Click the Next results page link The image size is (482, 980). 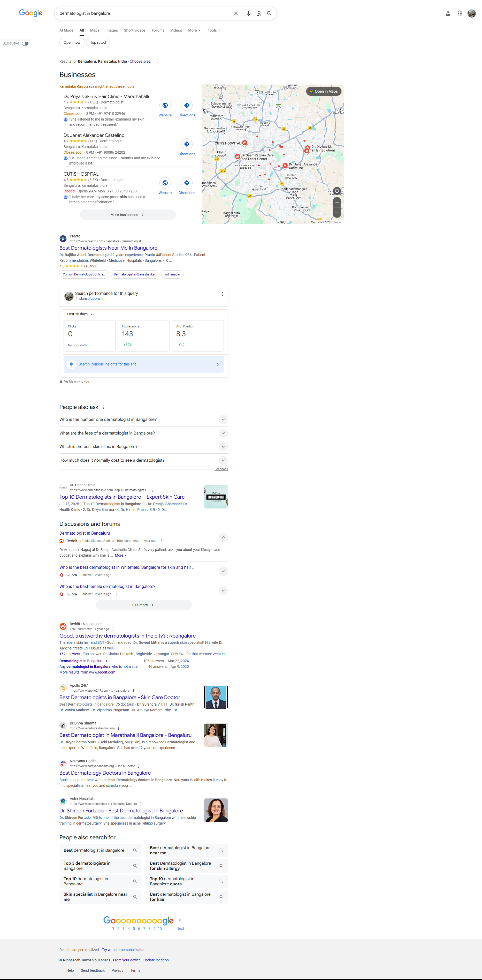[180, 929]
